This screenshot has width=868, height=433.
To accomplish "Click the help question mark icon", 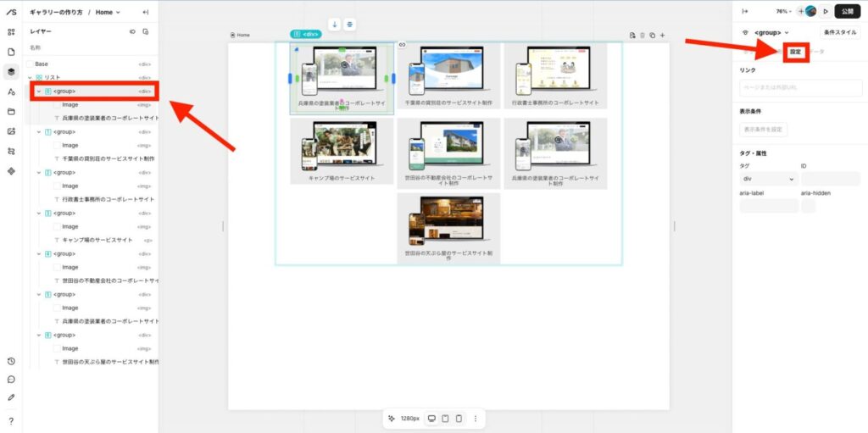I will [x=11, y=420].
